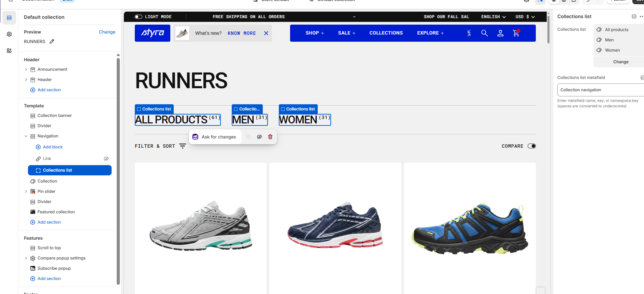
Task: Unhide the Link block eye icon
Action: point(106,159)
